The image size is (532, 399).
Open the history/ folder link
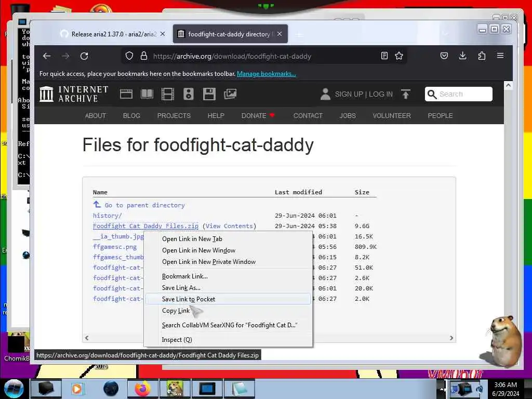point(107,216)
